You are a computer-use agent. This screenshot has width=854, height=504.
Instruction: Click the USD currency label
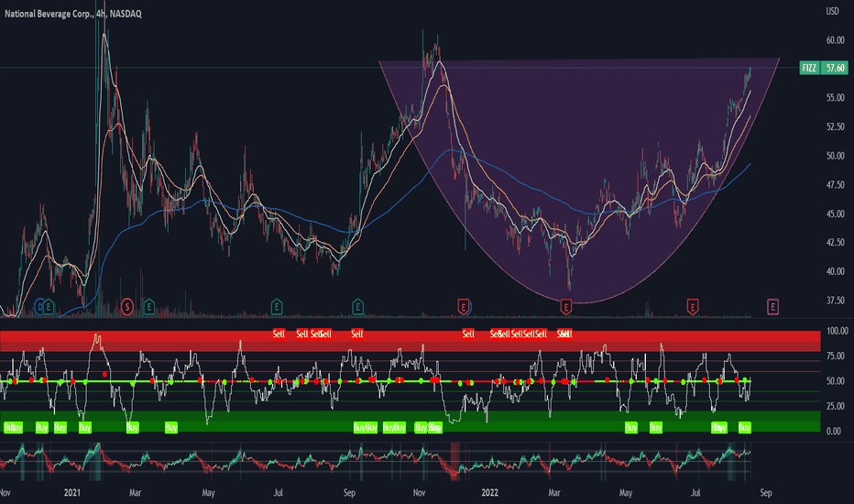click(x=832, y=11)
